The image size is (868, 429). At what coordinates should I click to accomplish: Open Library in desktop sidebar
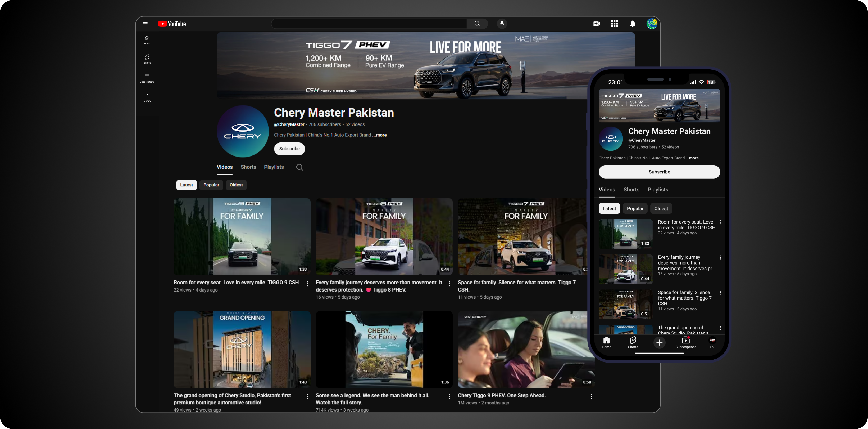pyautogui.click(x=147, y=97)
